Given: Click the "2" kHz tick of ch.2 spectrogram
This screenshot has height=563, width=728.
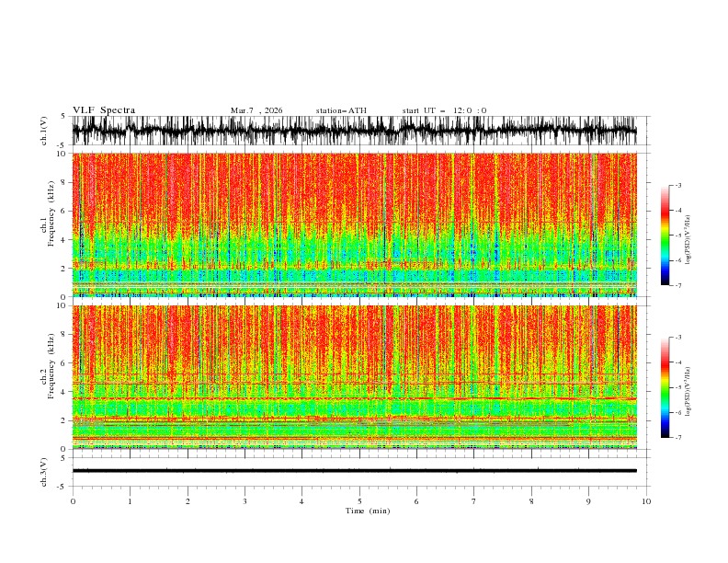Looking at the screenshot, I should (64, 420).
